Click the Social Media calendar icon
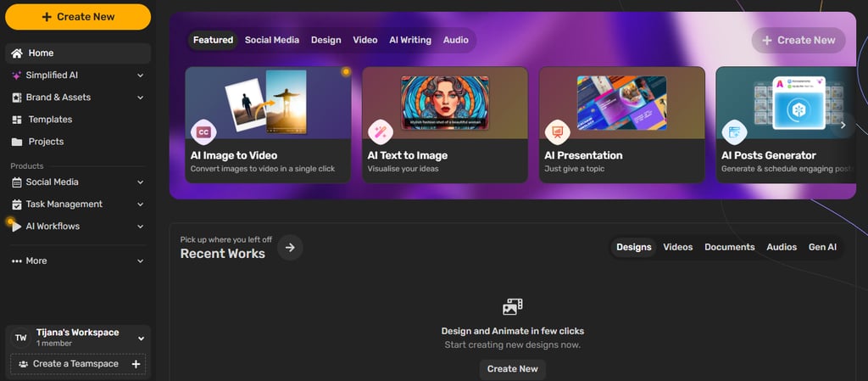This screenshot has width=868, height=381. pyautogui.click(x=17, y=182)
